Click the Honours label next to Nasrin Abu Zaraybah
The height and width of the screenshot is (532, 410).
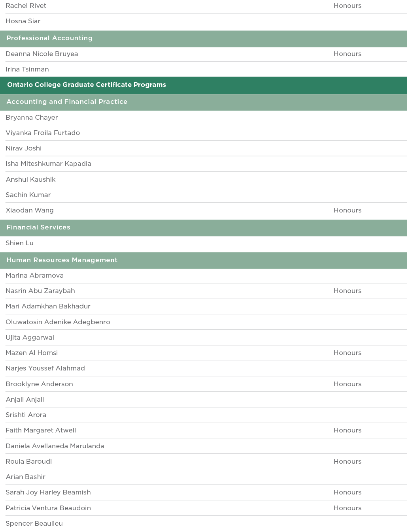(347, 291)
